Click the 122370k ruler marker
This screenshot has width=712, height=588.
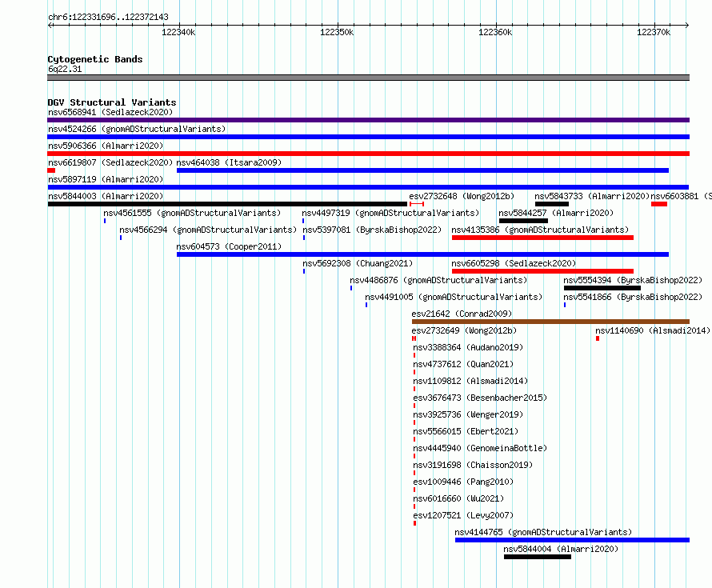[654, 32]
